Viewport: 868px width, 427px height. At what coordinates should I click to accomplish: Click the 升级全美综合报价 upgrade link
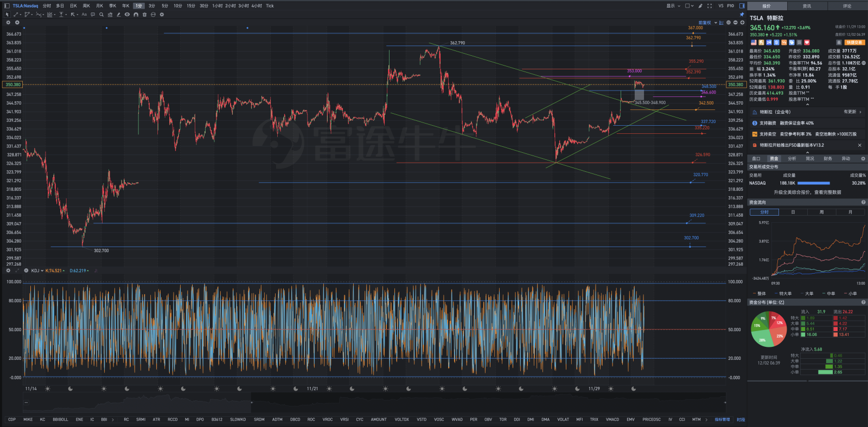[807, 192]
